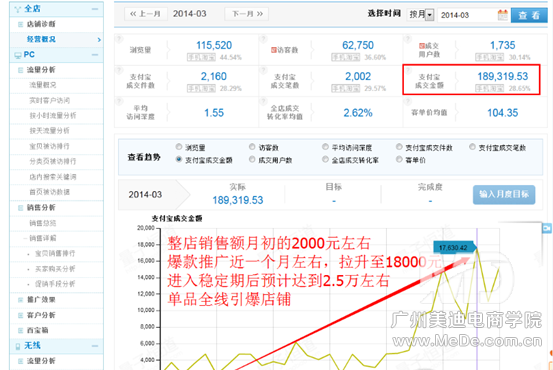This screenshot has width=553, height=370.
Task: Click the 无线 mobile phone icon
Action: point(18,346)
